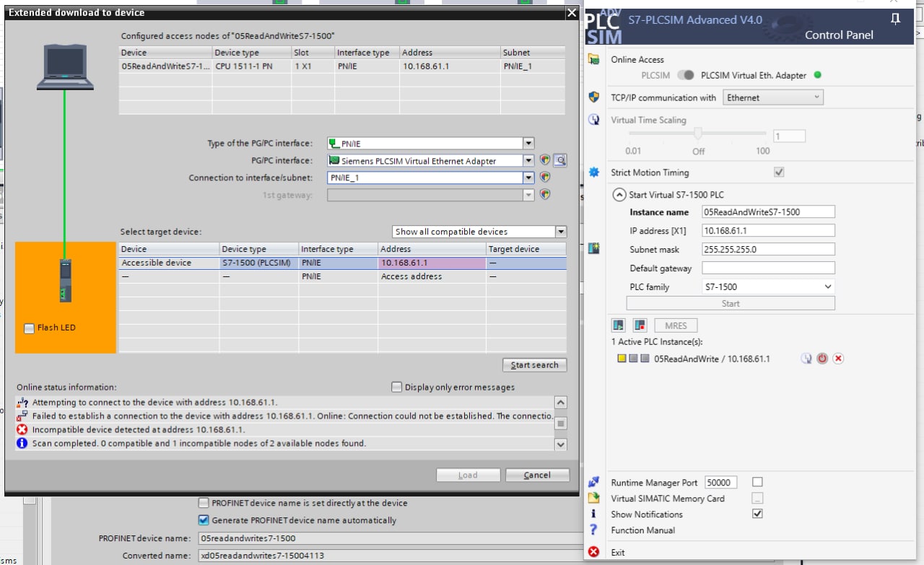Screen dimensions: 924x565
Task: Toggle the PLCSIM / Virtual Eth. Adapter switch
Action: [x=686, y=75]
